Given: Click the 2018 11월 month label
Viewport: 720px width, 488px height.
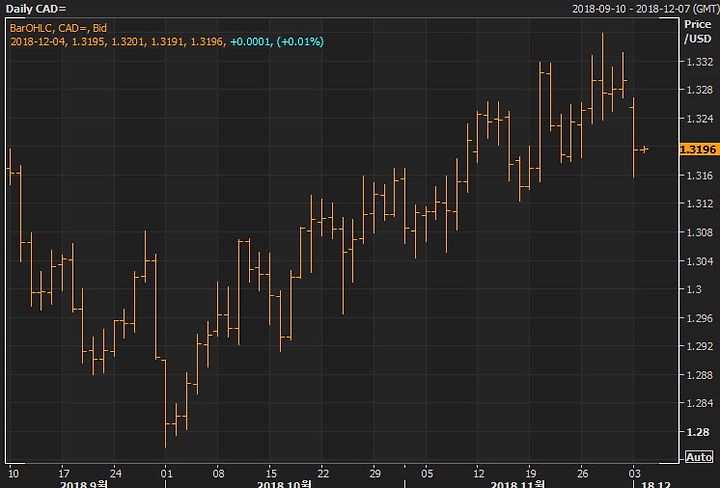Looking at the screenshot, I should (518, 484).
